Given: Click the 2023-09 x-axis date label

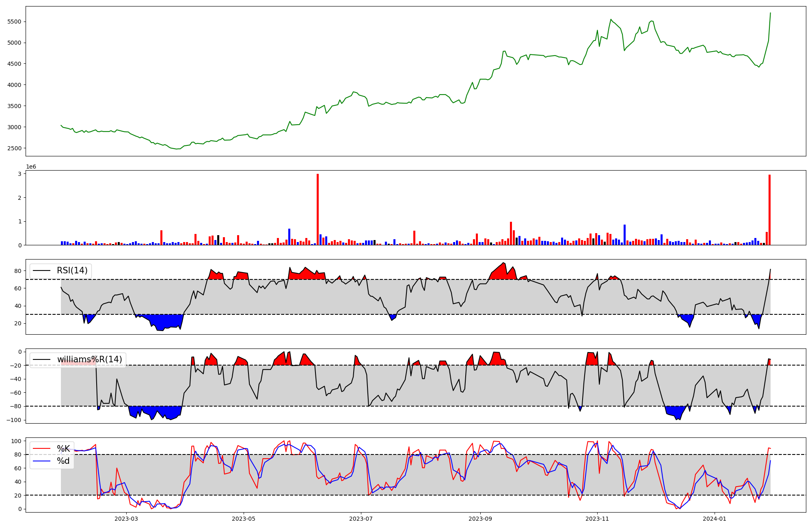Looking at the screenshot, I should click(480, 519).
